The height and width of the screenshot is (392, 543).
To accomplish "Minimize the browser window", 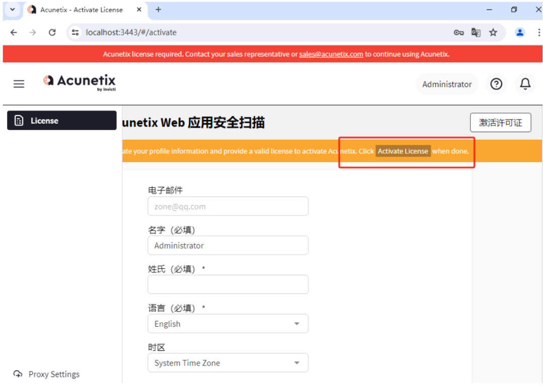I will (489, 10).
